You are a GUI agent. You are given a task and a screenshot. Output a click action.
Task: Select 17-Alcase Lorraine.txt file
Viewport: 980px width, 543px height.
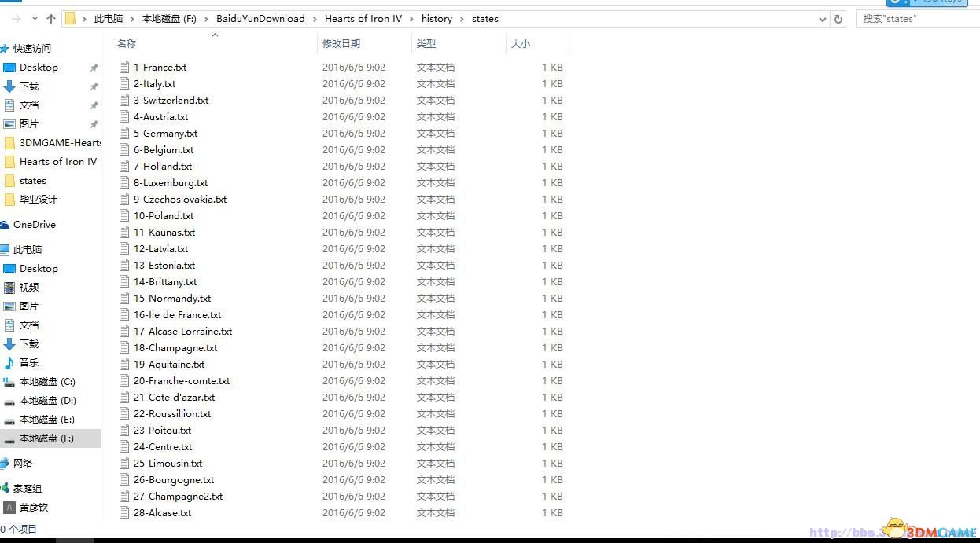182,332
